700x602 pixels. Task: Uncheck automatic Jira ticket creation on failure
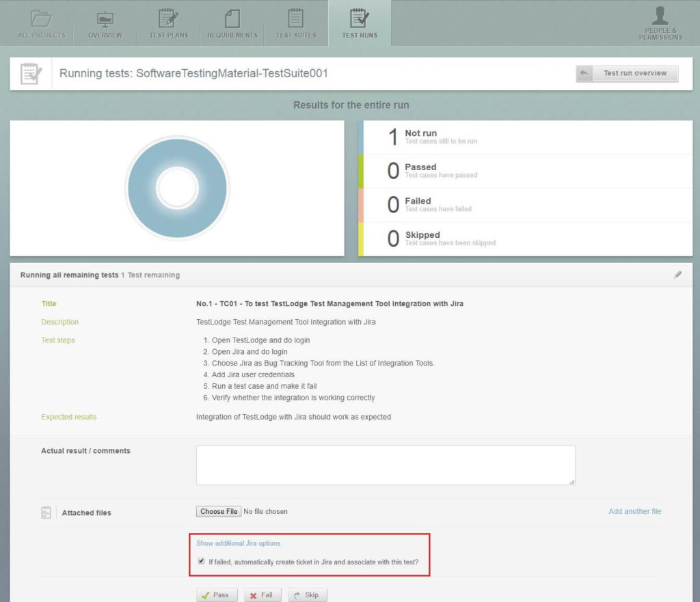[201, 560]
